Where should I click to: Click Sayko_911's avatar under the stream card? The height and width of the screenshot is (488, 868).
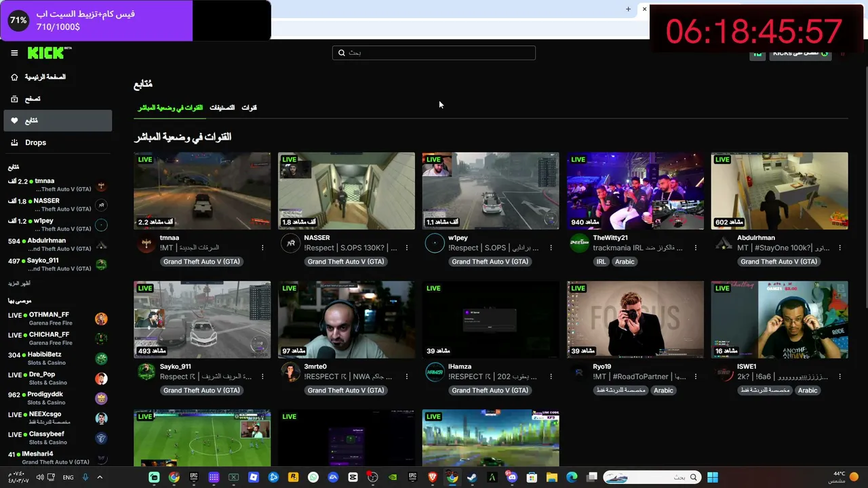[146, 372]
